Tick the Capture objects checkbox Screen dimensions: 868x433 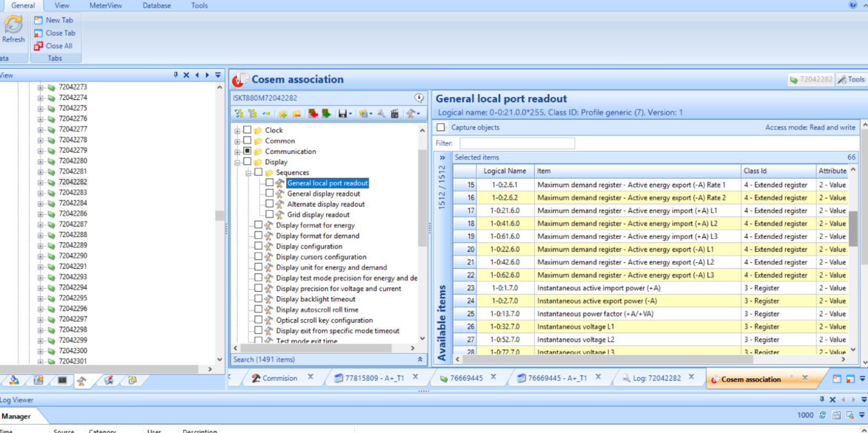pyautogui.click(x=440, y=127)
